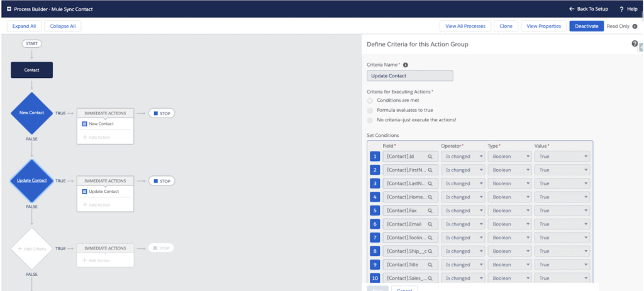Click the Process Builder app icon

click(x=8, y=9)
